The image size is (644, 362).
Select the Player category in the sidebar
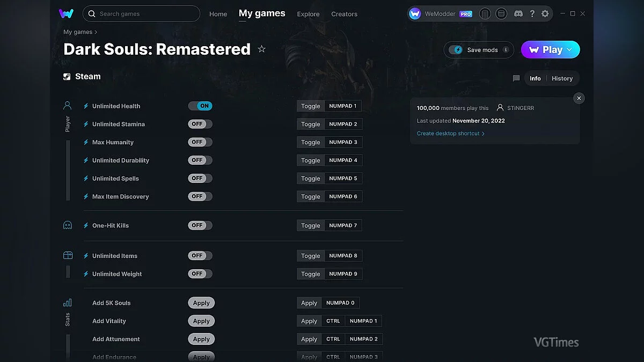point(67,105)
